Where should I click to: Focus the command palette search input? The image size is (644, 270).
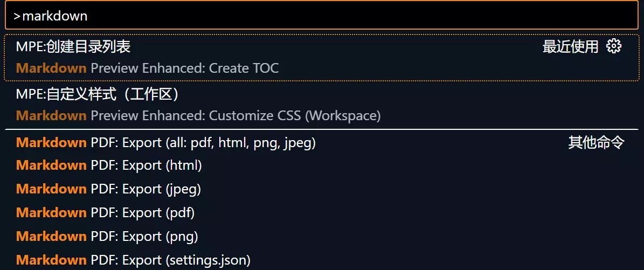coord(323,16)
